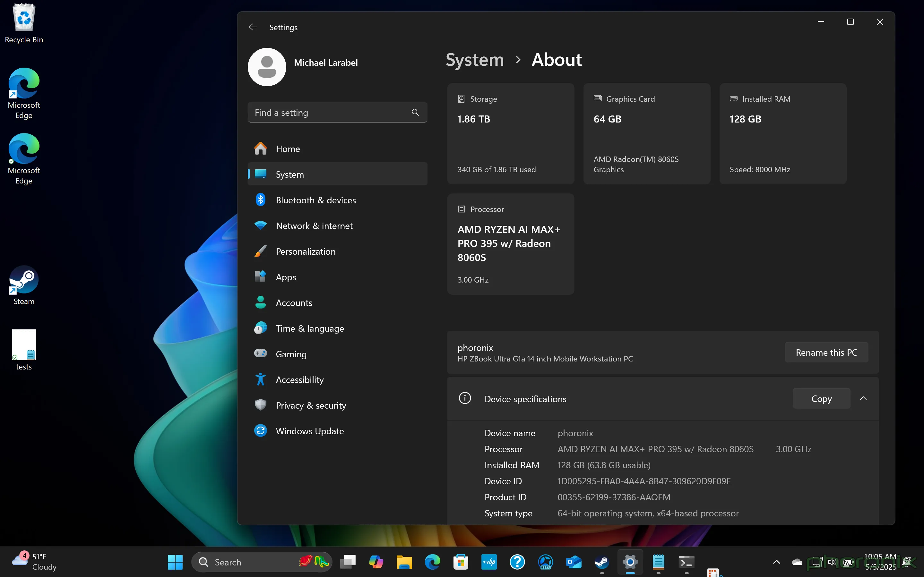Viewport: 924px width, 577px height.
Task: Click the search magnifier in Find a setting
Action: click(415, 112)
